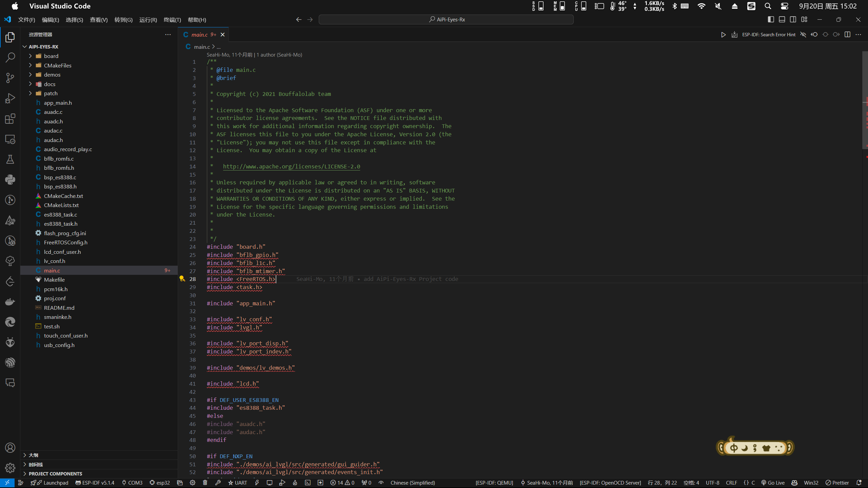Expand the PROJECT COMPONENTS section
This screenshot has height=488, width=868.
pyautogui.click(x=55, y=473)
